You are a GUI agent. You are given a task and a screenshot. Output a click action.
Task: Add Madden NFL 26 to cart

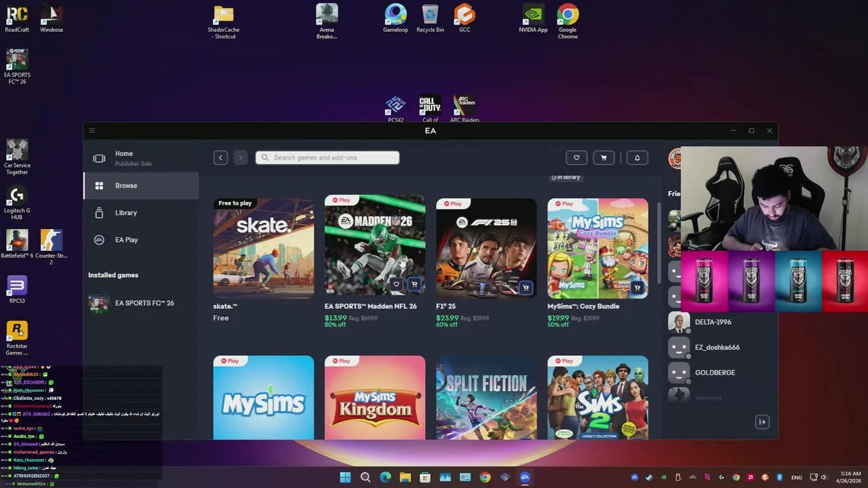(414, 285)
